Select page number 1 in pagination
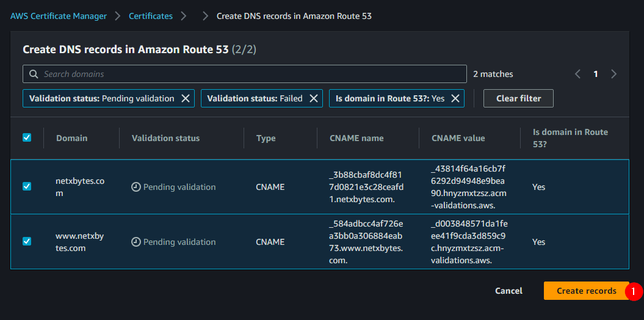 coord(596,74)
